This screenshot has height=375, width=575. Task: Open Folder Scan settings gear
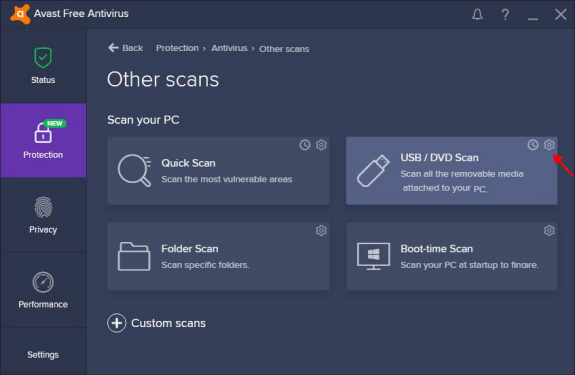tap(321, 231)
